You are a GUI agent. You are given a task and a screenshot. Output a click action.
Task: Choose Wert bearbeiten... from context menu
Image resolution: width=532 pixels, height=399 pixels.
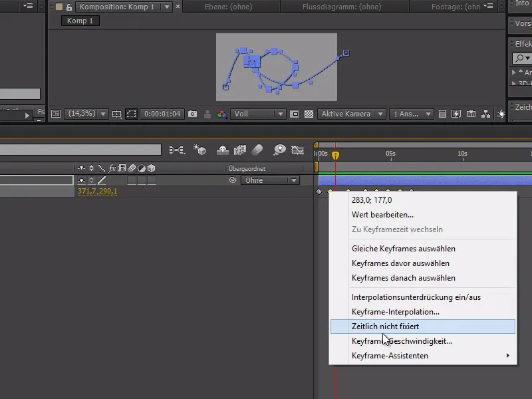pos(423,215)
